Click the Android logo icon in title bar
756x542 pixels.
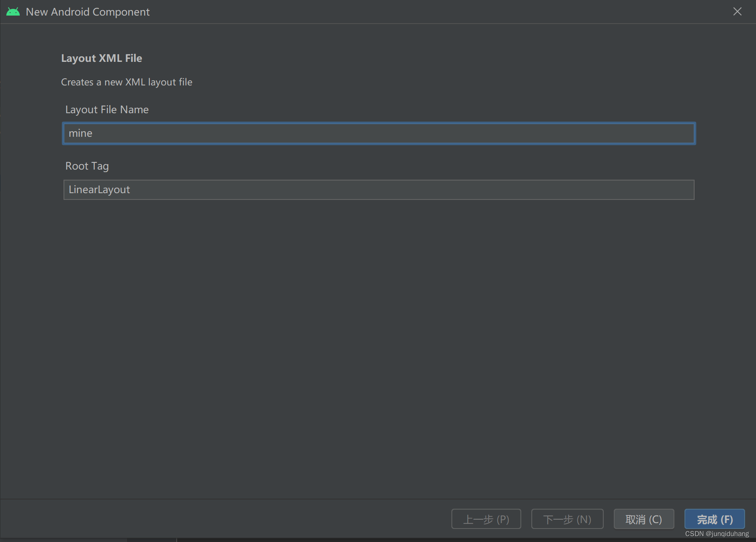point(13,12)
